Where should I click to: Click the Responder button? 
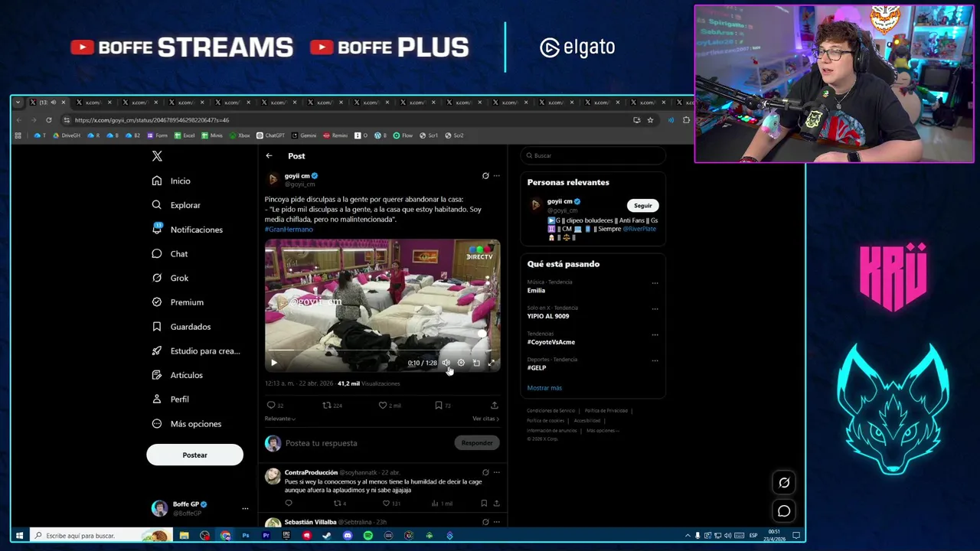(x=477, y=443)
